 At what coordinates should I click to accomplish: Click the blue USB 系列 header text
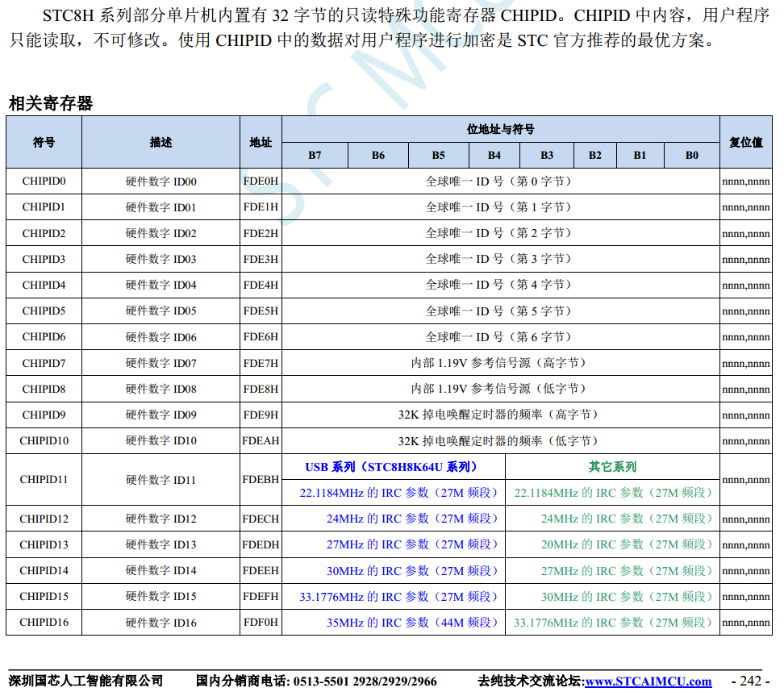pos(392,467)
